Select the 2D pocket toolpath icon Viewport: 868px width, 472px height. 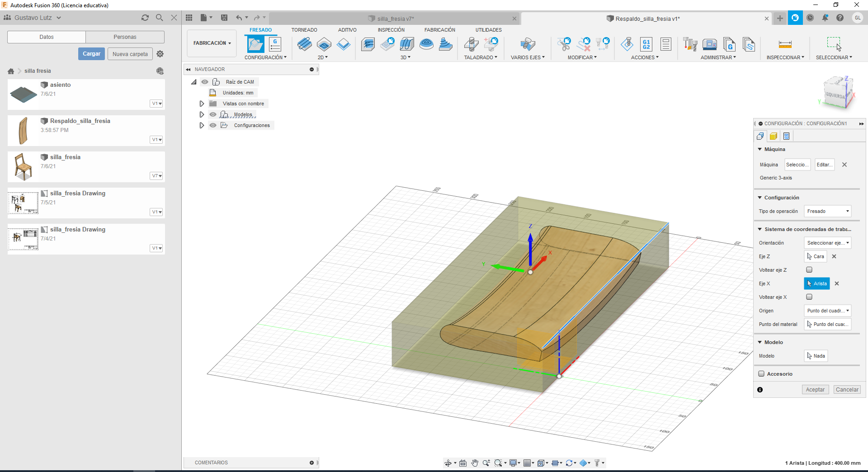324,44
